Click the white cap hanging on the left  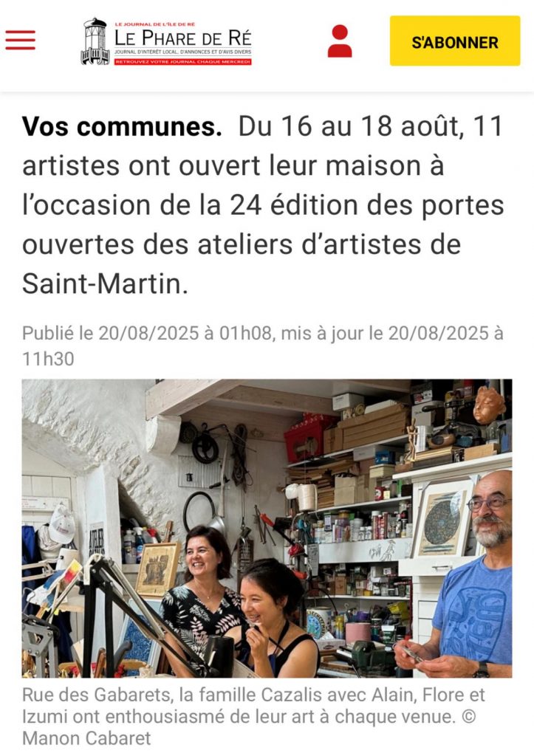click(62, 524)
